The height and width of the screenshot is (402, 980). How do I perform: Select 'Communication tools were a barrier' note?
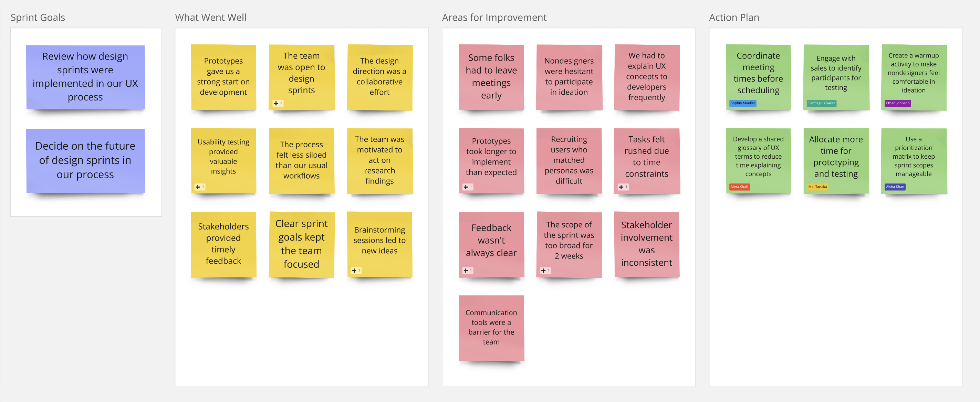click(x=491, y=327)
